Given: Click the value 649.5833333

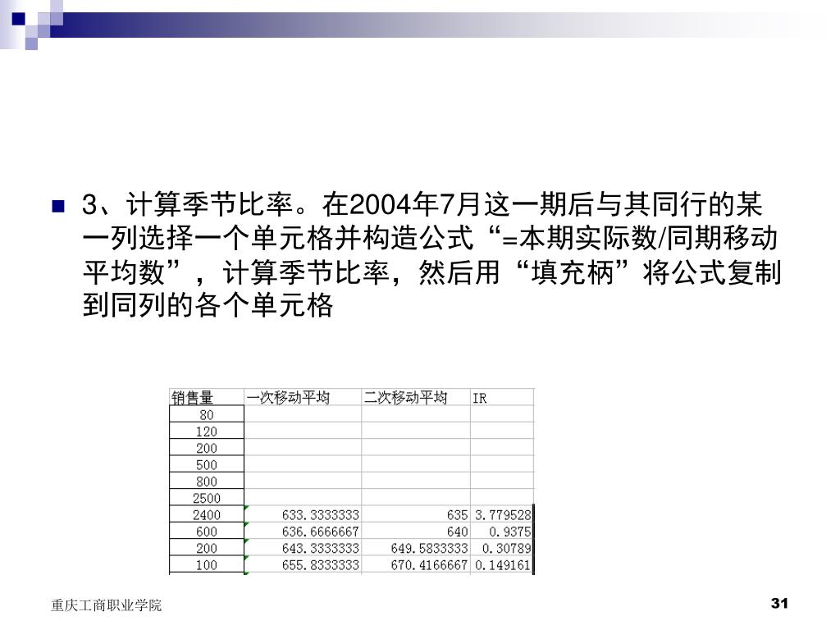Looking at the screenshot, I should pos(429,548).
